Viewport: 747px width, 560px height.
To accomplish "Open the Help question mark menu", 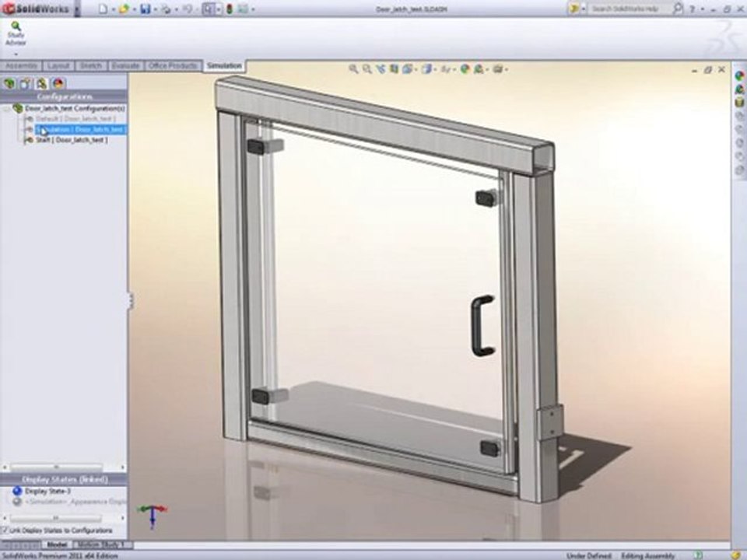I will click(692, 9).
